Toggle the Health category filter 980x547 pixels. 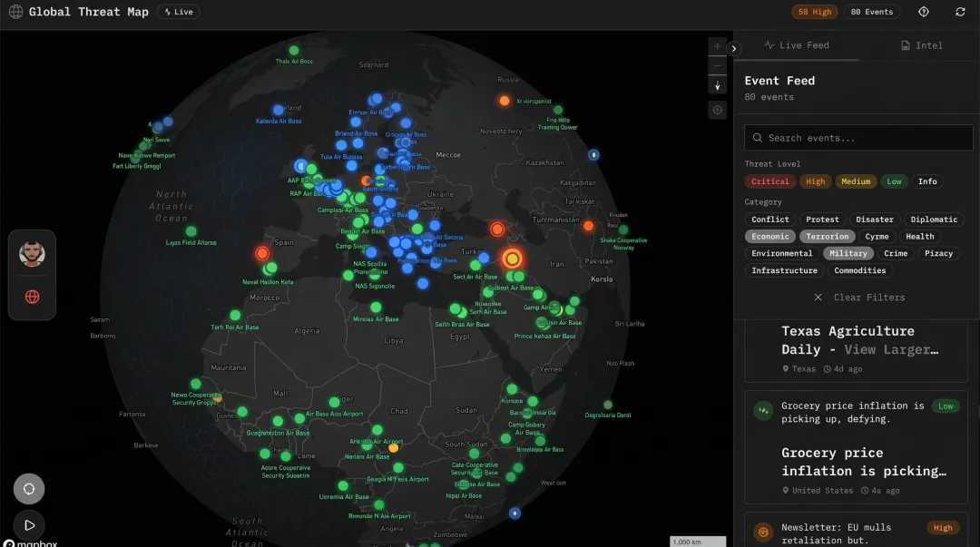920,236
